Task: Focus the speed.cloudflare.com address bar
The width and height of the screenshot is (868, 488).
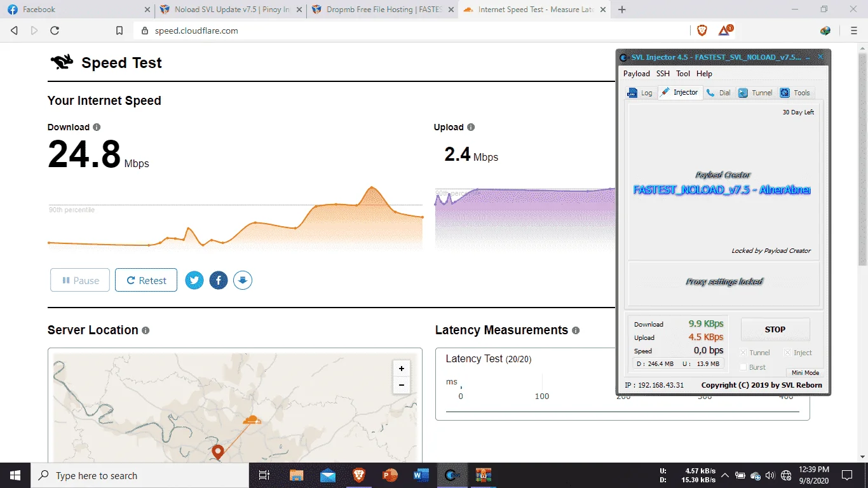Action: (413, 30)
